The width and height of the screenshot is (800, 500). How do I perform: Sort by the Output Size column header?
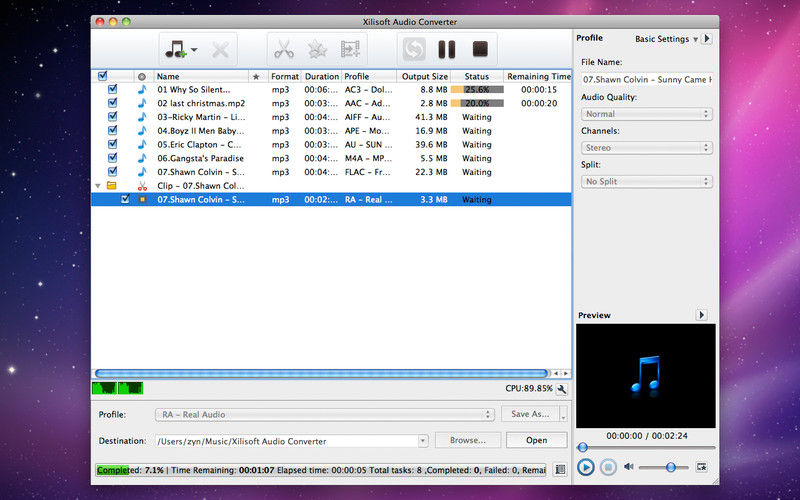coord(423,76)
